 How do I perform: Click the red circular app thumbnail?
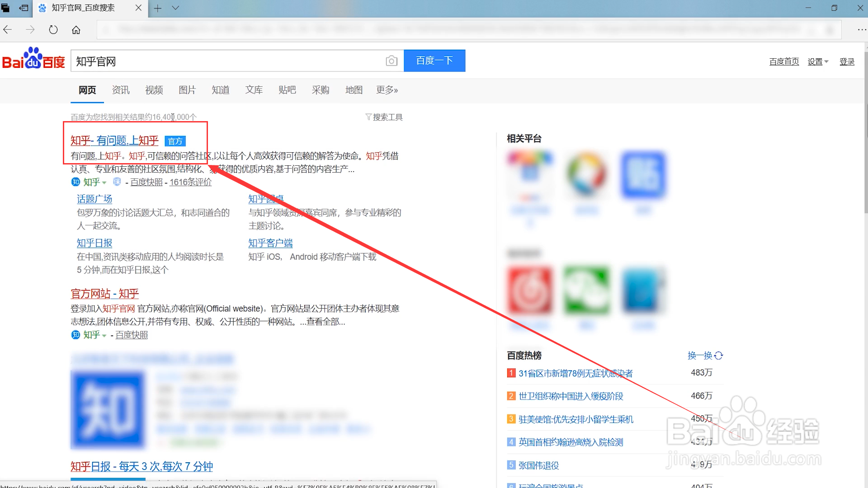point(530,291)
